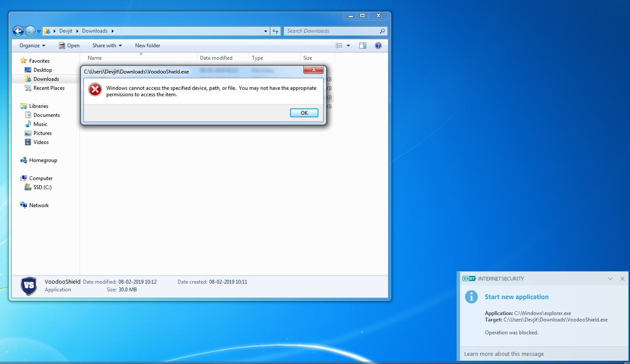Click New folder in the toolbar

pyautogui.click(x=148, y=46)
